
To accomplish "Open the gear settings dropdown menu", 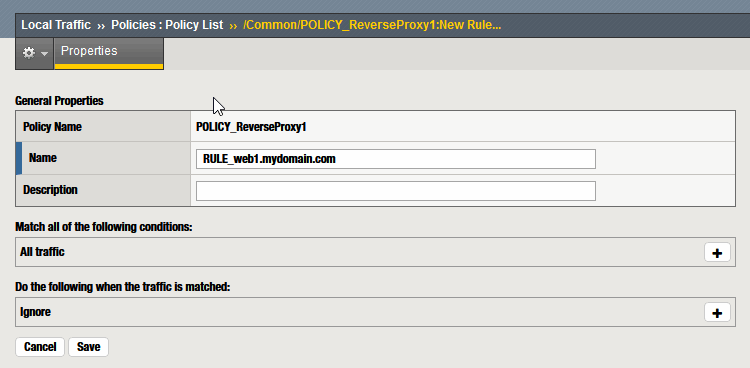I will (35, 54).
